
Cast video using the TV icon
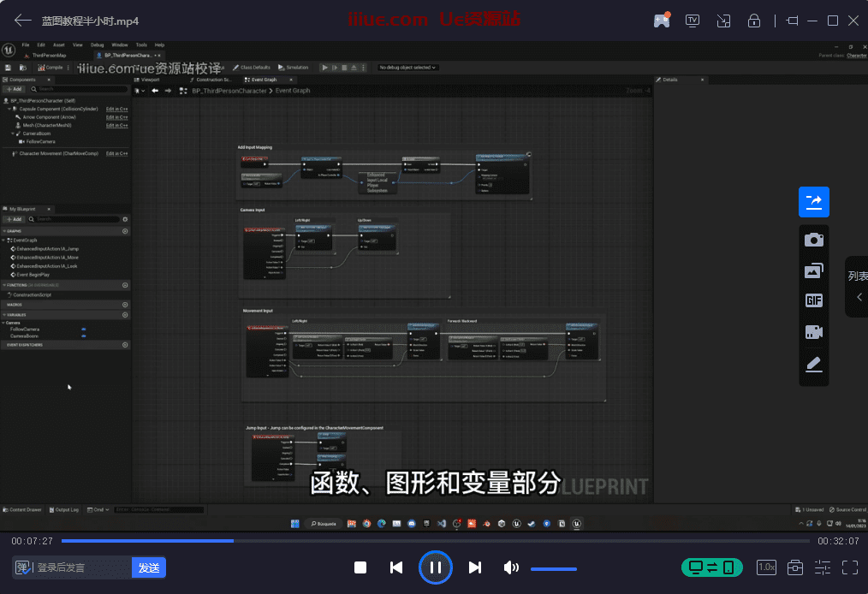[x=693, y=21]
